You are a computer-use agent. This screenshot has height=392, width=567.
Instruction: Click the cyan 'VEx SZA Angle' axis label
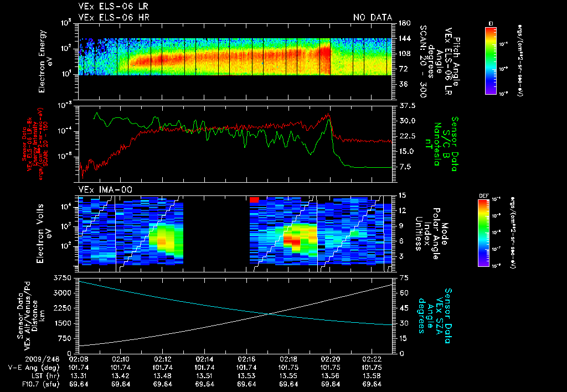tap(434, 316)
